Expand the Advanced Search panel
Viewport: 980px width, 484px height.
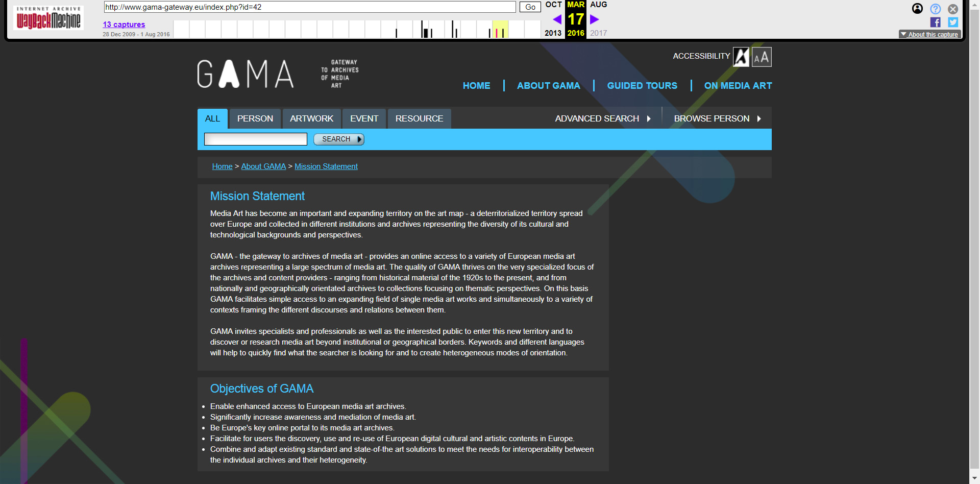click(x=602, y=118)
